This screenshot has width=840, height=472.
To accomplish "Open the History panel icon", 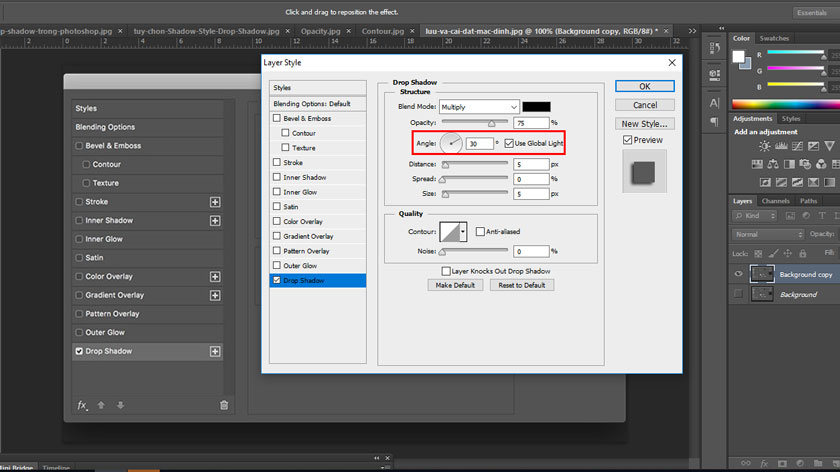I will pyautogui.click(x=715, y=48).
